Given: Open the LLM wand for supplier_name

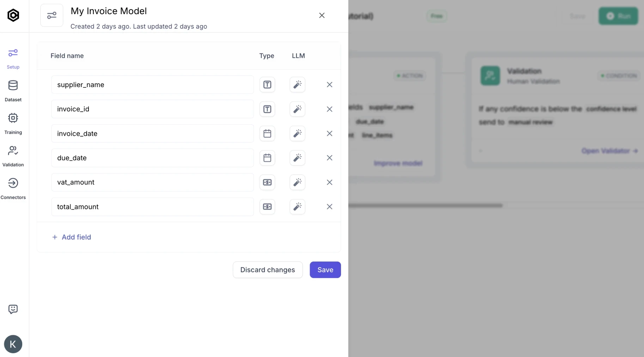Looking at the screenshot, I should [x=297, y=85].
